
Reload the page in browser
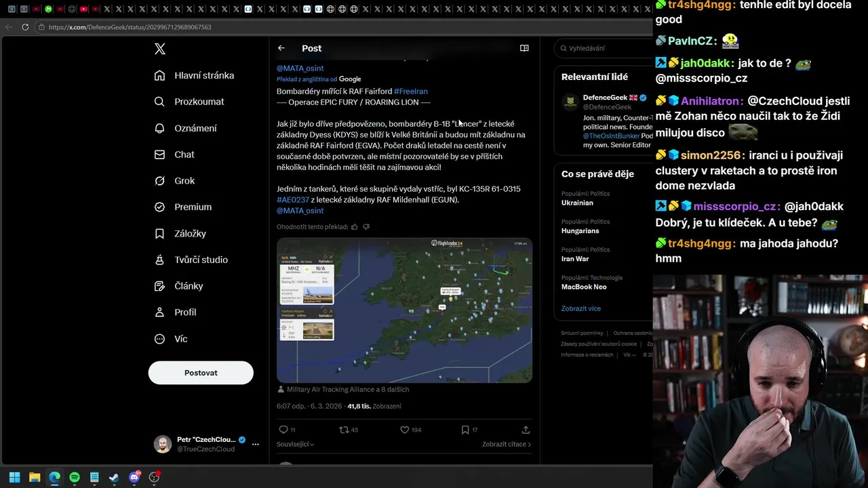pyautogui.click(x=25, y=27)
